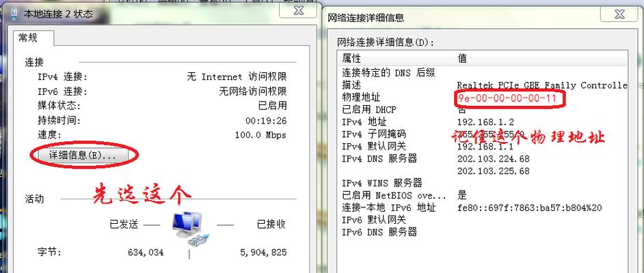Select the gateway value 192.168.1.1
Image resolution: width=644 pixels, height=273 pixels.
point(485,147)
